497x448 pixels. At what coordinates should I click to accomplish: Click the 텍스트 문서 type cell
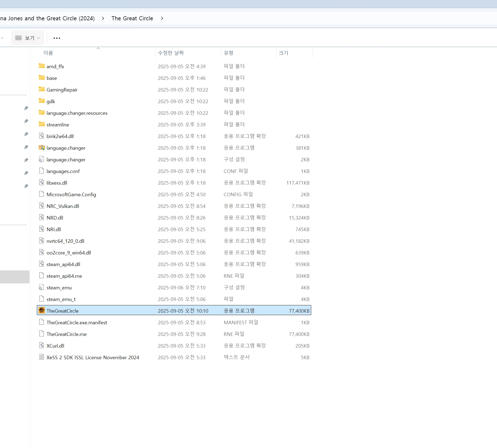pos(236,357)
